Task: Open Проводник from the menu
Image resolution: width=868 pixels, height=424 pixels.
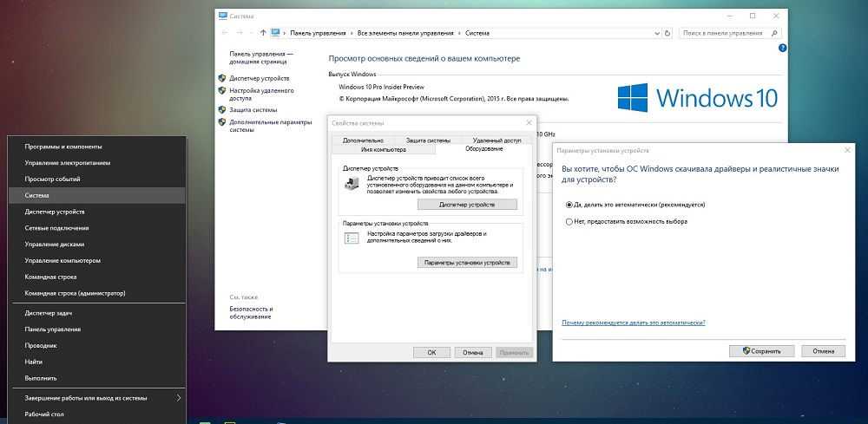Action: (97, 345)
